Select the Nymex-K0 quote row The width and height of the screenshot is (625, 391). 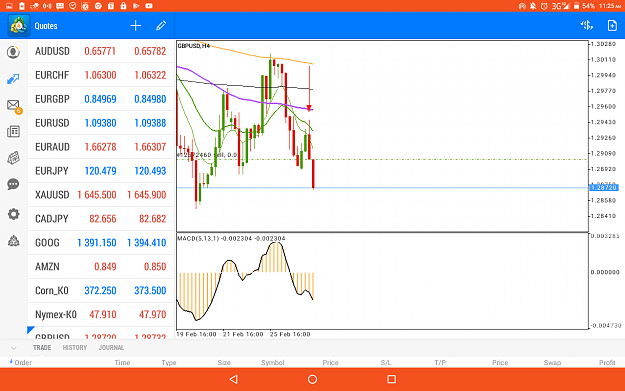point(101,314)
